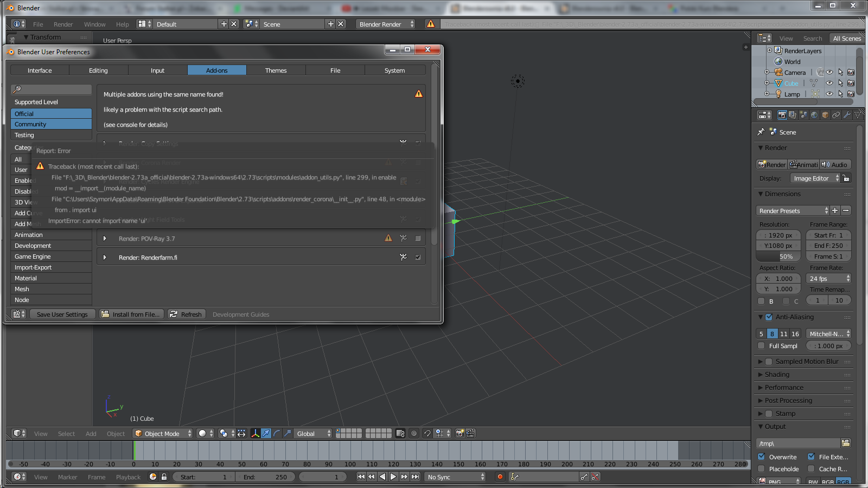Select the scale manipulator icon
The width and height of the screenshot is (868, 488).
288,433
